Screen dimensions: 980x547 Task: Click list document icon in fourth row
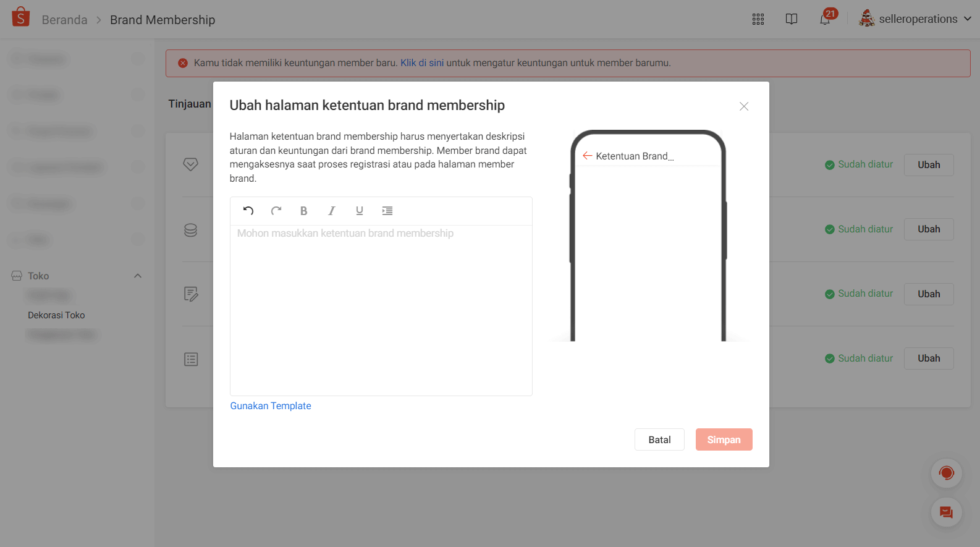(x=191, y=359)
